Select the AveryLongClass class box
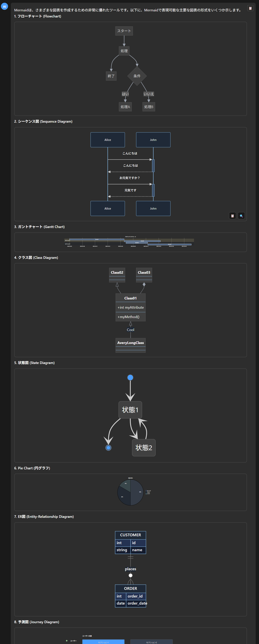This screenshot has height=644, width=259. [x=130, y=343]
